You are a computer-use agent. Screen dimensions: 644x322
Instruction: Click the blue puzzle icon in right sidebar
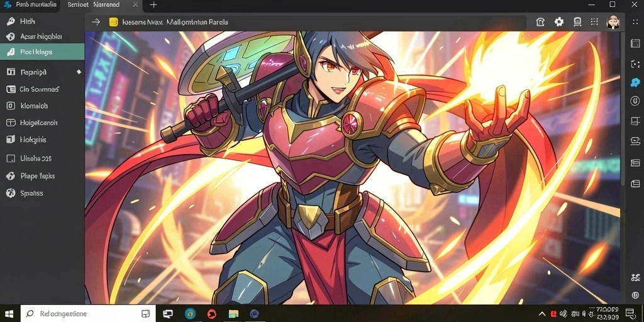(635, 82)
